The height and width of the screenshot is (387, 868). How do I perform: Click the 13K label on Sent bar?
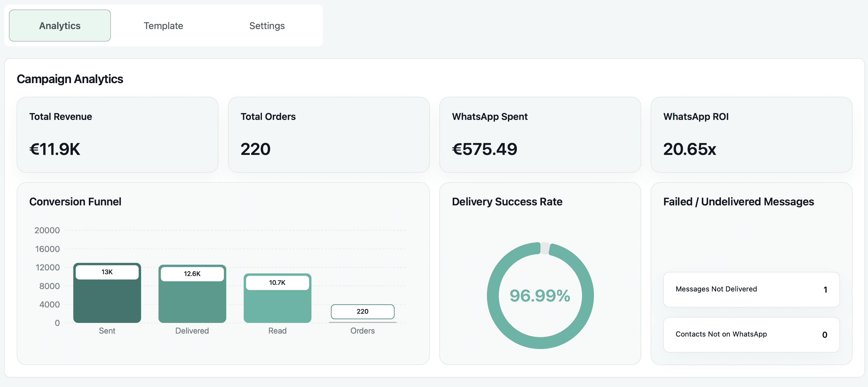pyautogui.click(x=107, y=272)
